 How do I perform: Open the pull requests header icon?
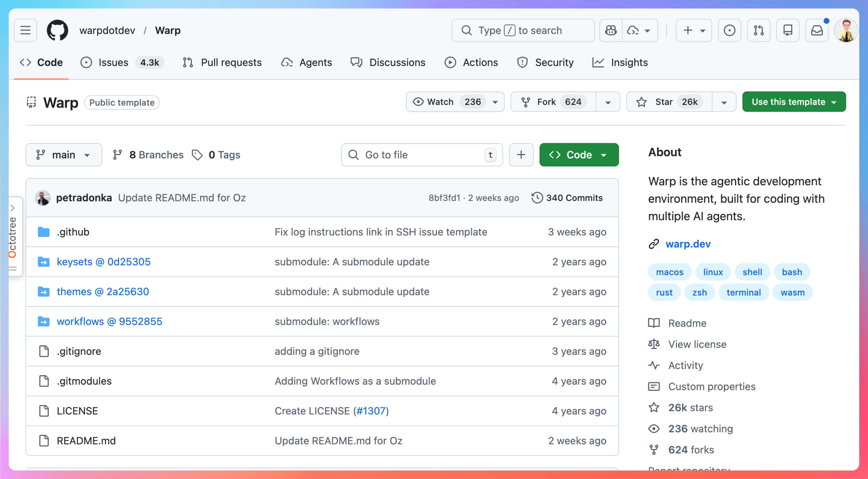[x=758, y=30]
